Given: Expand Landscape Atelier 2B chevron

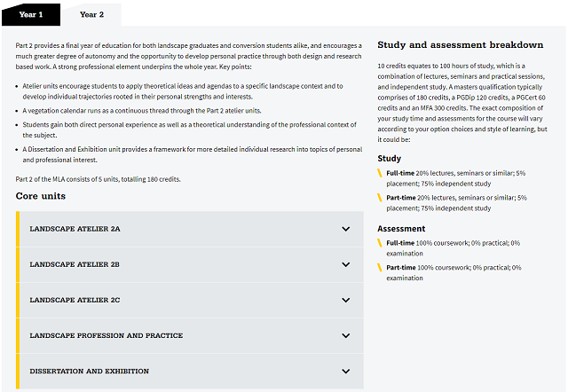Looking at the screenshot, I should pyautogui.click(x=346, y=264).
